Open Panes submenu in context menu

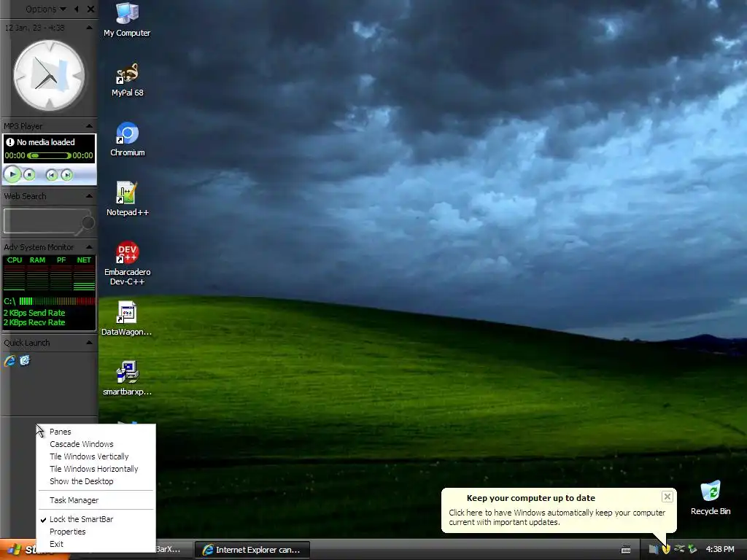coord(96,432)
